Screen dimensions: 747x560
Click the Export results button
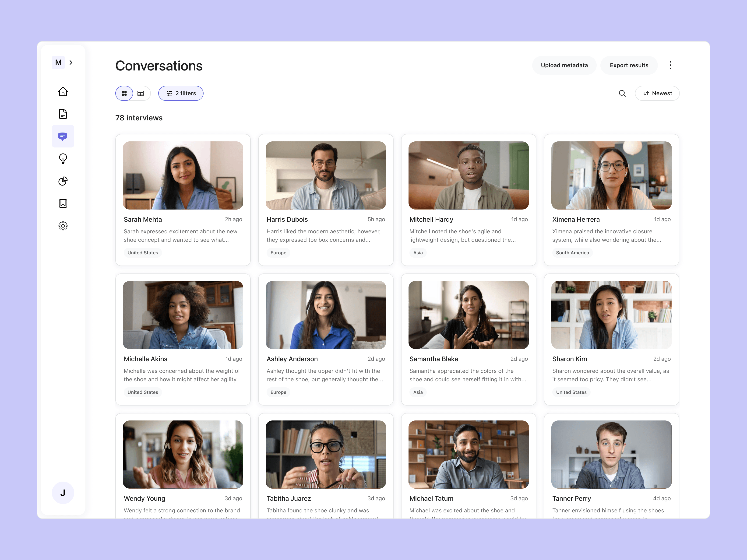pos(629,65)
